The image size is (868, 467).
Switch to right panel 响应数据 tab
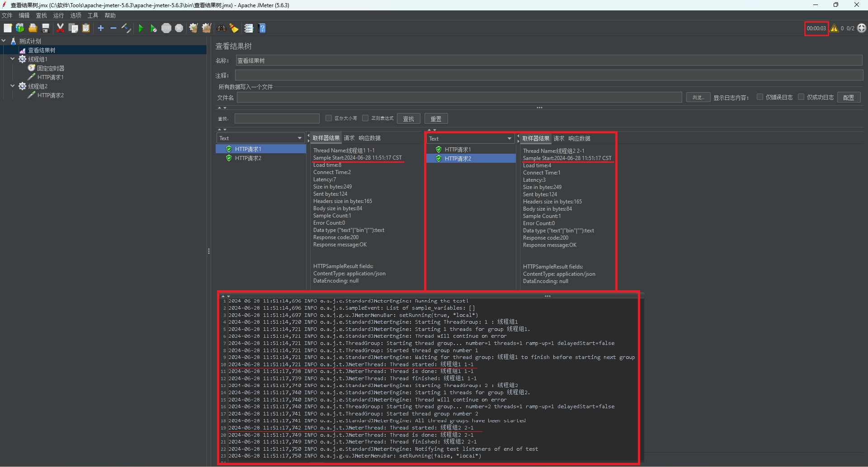(579, 139)
